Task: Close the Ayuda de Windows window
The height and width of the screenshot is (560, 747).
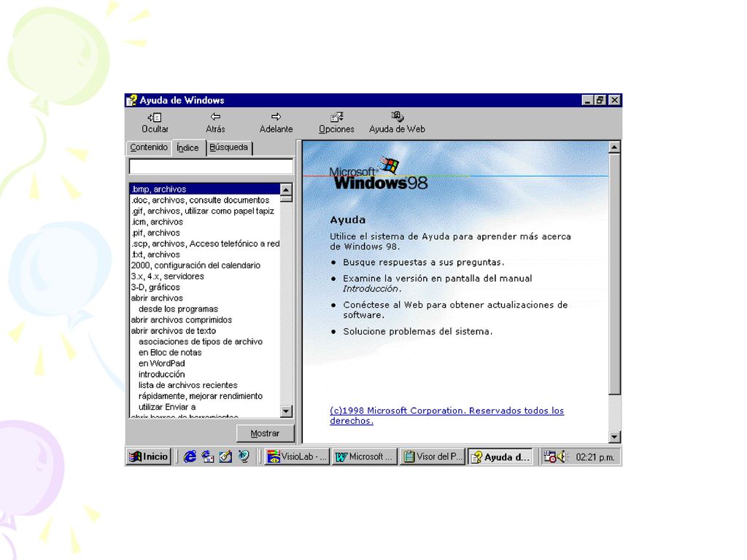Action: pyautogui.click(x=614, y=101)
